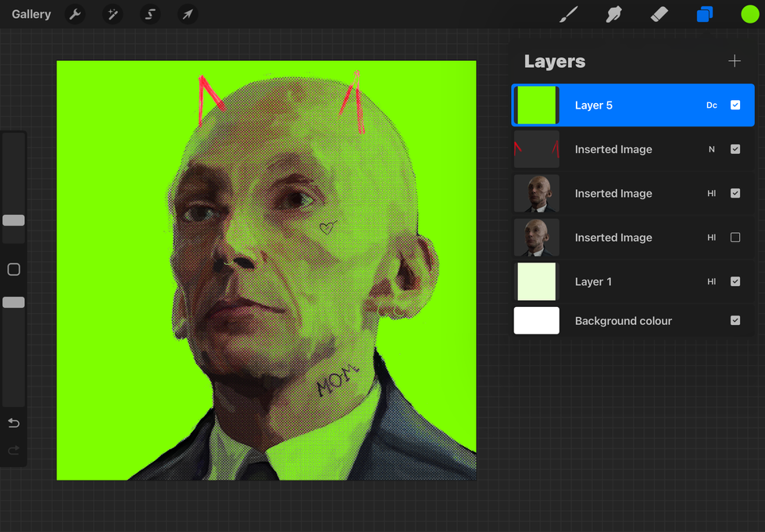Tap thumbnail of hidden portrait Inserted Image layer
The width and height of the screenshot is (765, 532).
pyautogui.click(x=537, y=237)
